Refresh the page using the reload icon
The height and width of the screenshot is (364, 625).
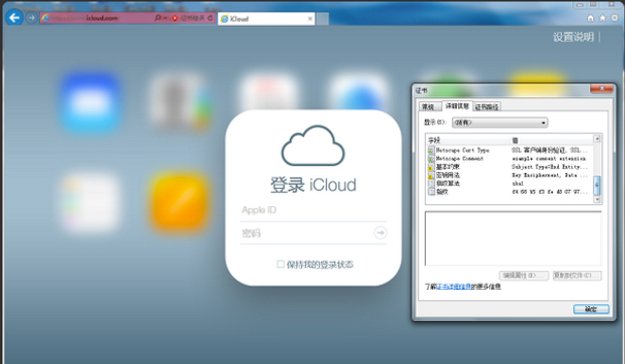point(210,18)
